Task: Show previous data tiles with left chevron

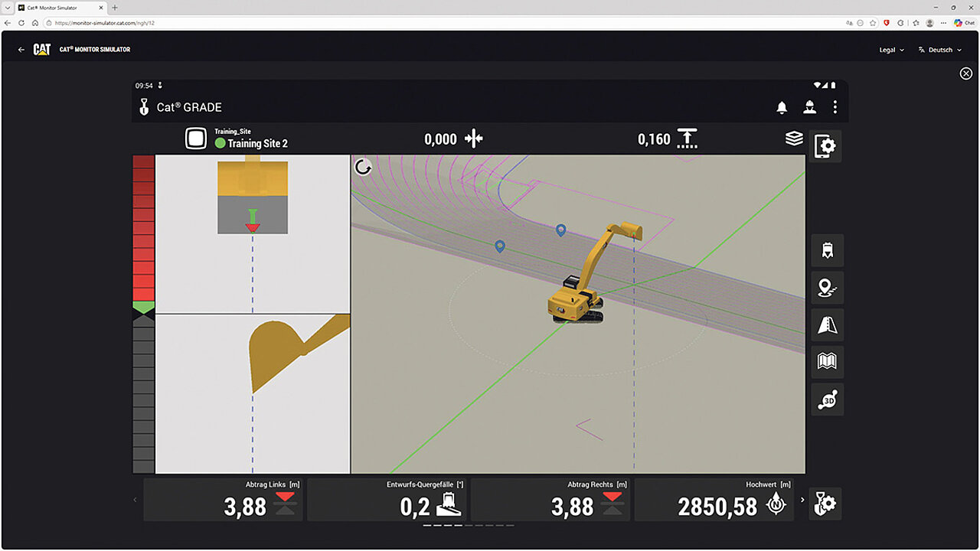Action: (136, 500)
